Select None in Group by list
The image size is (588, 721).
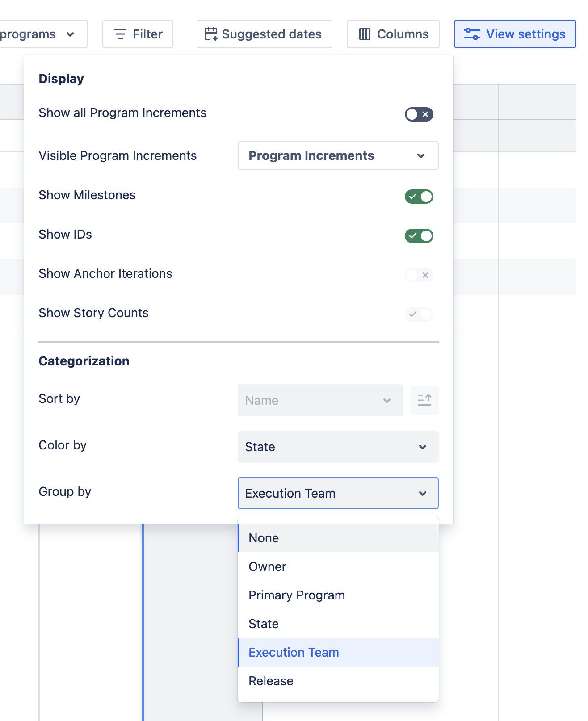pos(264,538)
